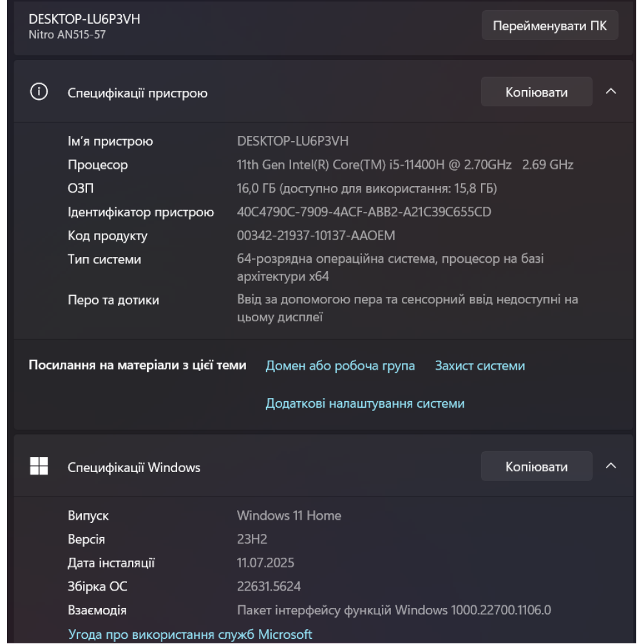Copy device specifications with Копіювати button
The height and width of the screenshot is (644, 644).
click(x=536, y=92)
